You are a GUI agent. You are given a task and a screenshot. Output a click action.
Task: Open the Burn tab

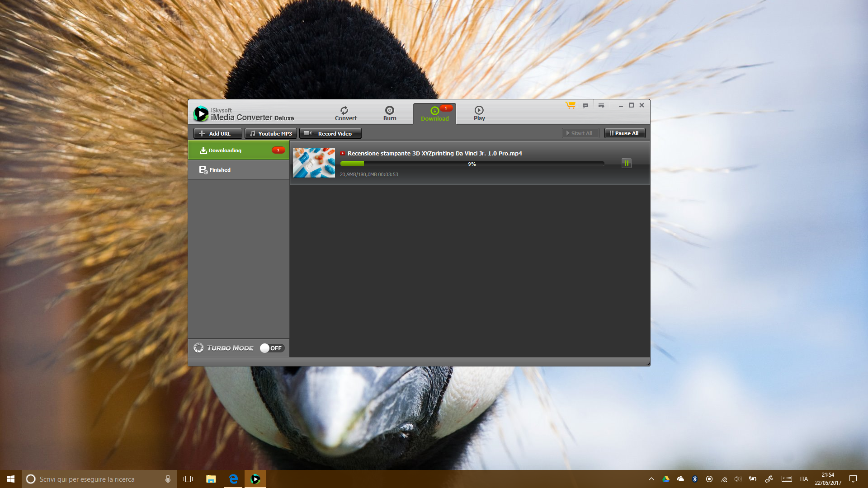coord(390,113)
